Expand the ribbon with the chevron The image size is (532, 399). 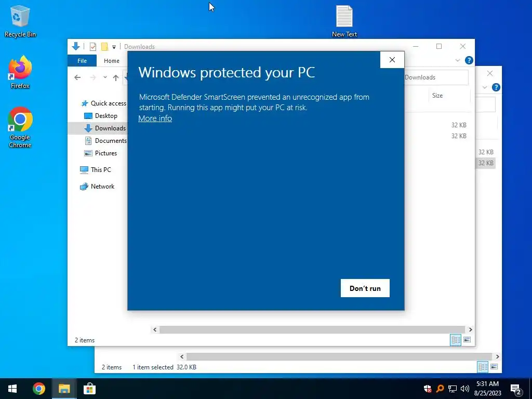(457, 60)
